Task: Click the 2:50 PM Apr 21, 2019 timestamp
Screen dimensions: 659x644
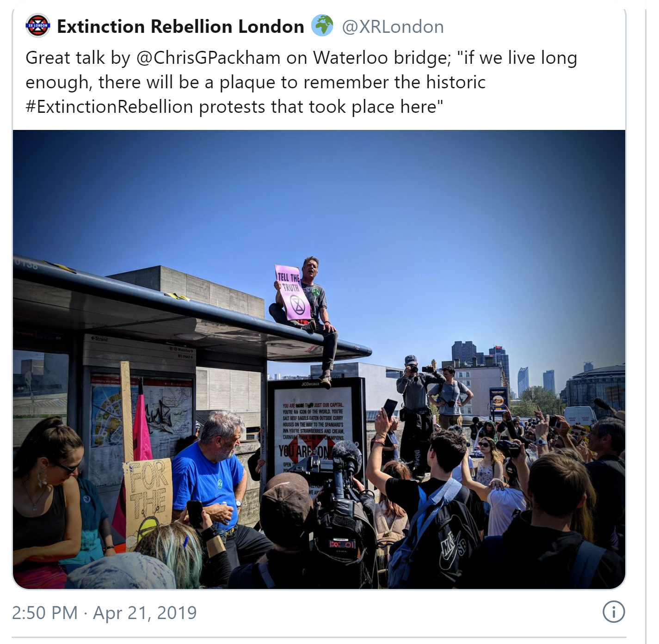Action: [x=105, y=613]
